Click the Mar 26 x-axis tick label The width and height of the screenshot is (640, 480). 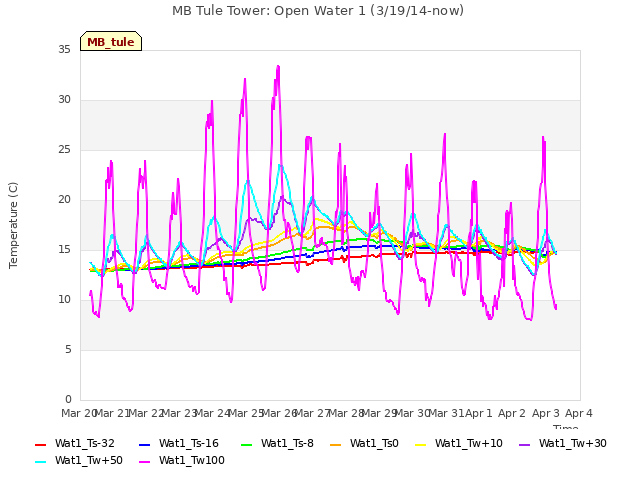click(279, 413)
